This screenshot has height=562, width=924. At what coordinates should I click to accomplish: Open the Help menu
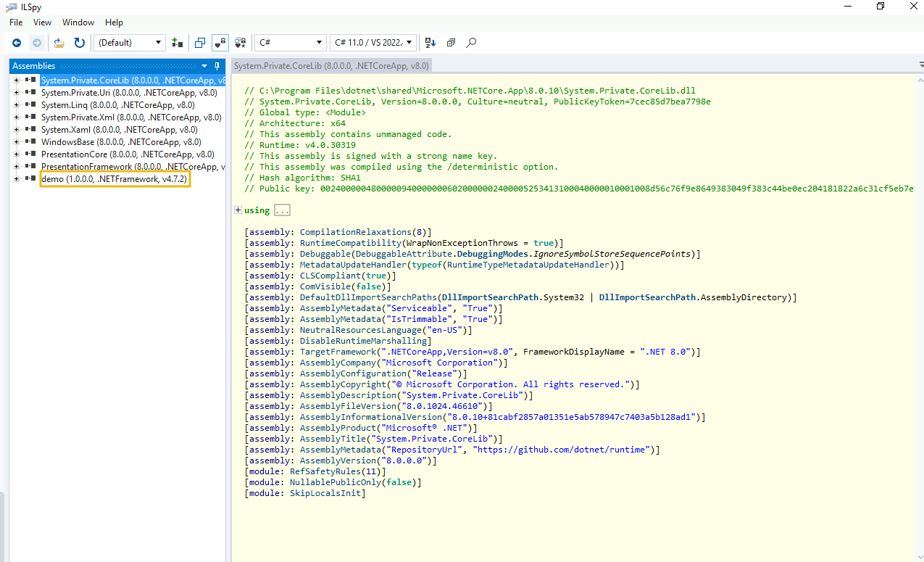[x=114, y=22]
